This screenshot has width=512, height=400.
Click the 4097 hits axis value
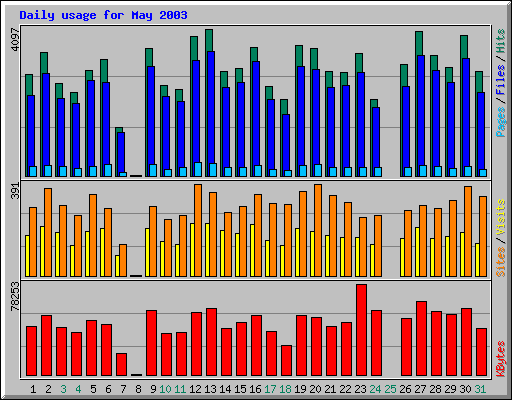(x=15, y=39)
